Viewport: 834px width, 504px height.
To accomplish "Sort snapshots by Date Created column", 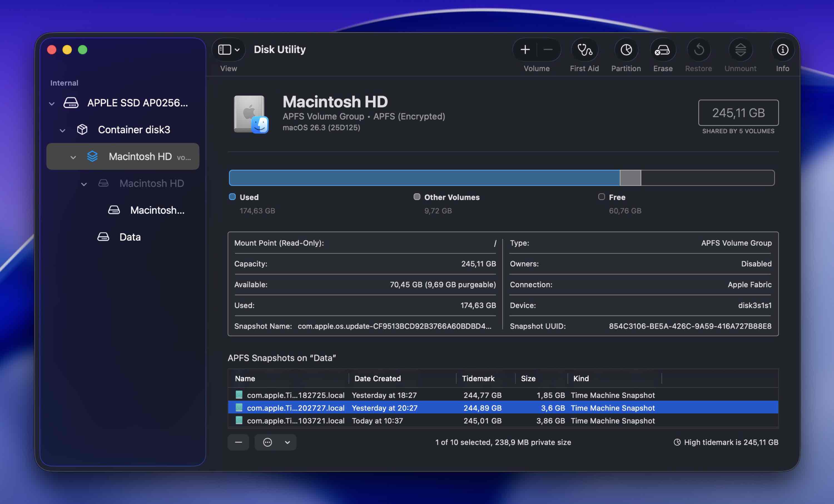I will coord(378,378).
